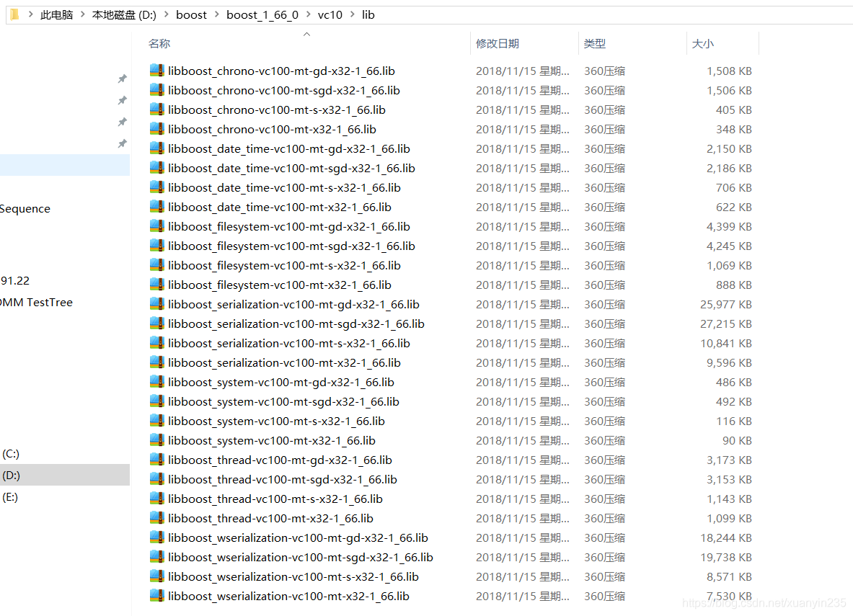Go to the vc10 folder in the breadcrumb

(x=330, y=14)
